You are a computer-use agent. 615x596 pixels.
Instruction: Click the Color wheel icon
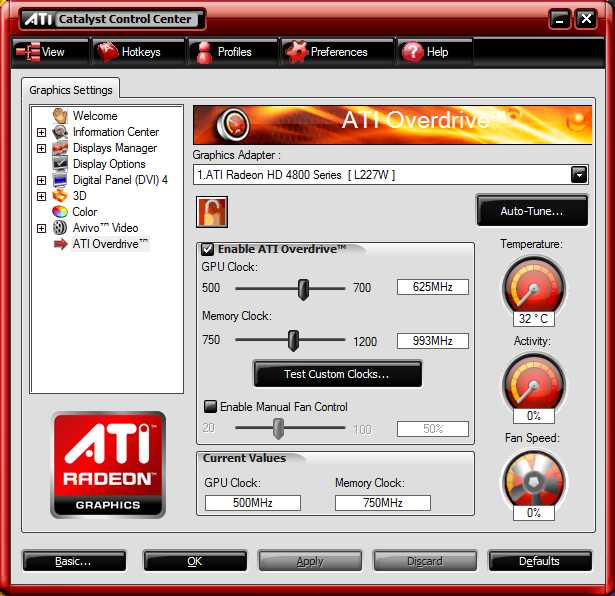coord(60,212)
